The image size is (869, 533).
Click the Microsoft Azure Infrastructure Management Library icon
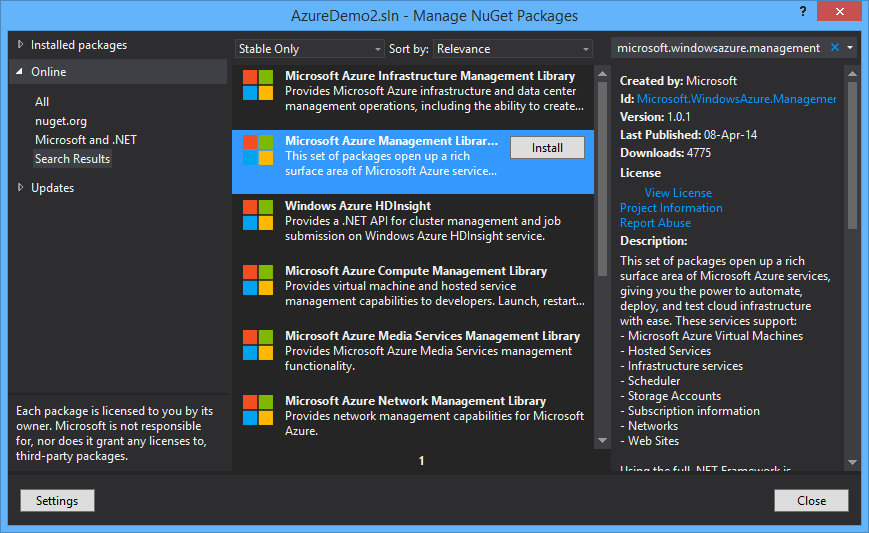click(x=258, y=85)
